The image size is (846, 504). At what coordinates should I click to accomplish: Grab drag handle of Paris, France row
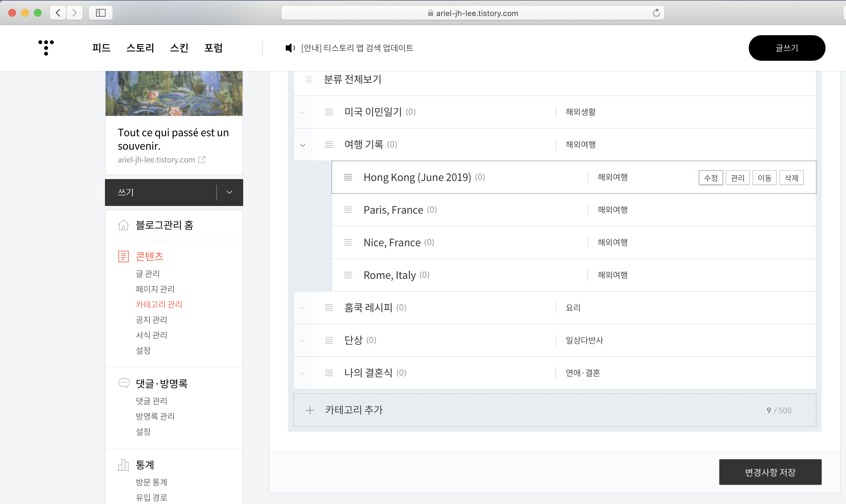[348, 209]
